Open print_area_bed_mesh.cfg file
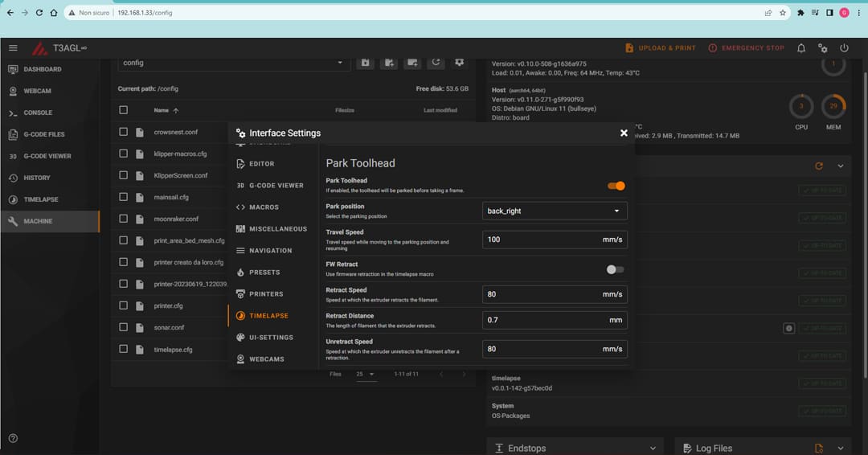868x455 pixels. coord(190,241)
